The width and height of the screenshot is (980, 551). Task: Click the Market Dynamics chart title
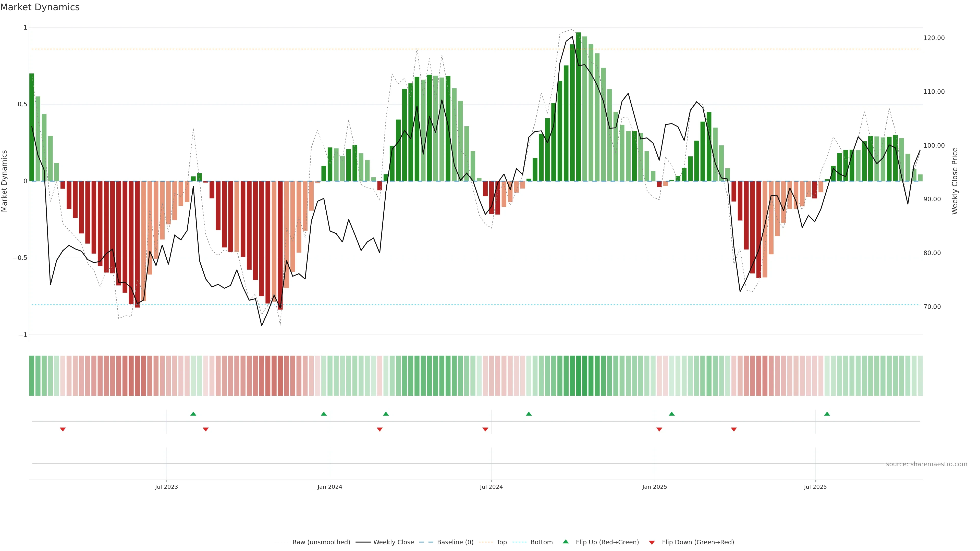click(40, 7)
